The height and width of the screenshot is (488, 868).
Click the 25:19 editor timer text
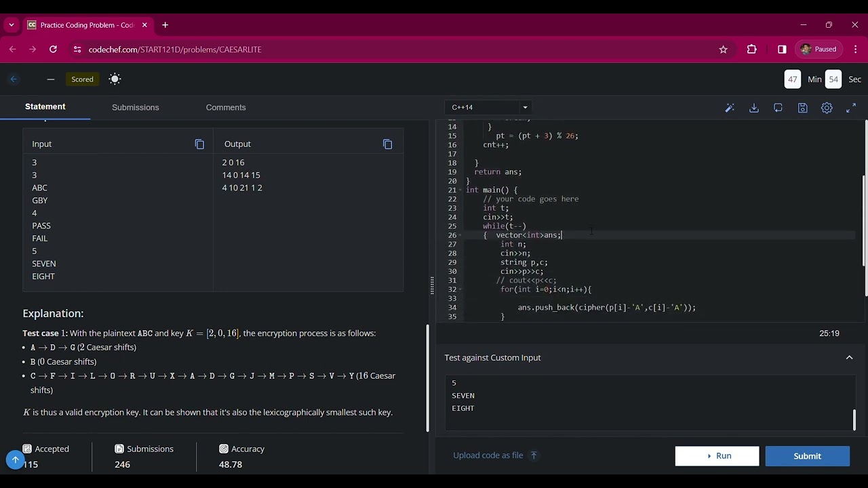pos(829,333)
